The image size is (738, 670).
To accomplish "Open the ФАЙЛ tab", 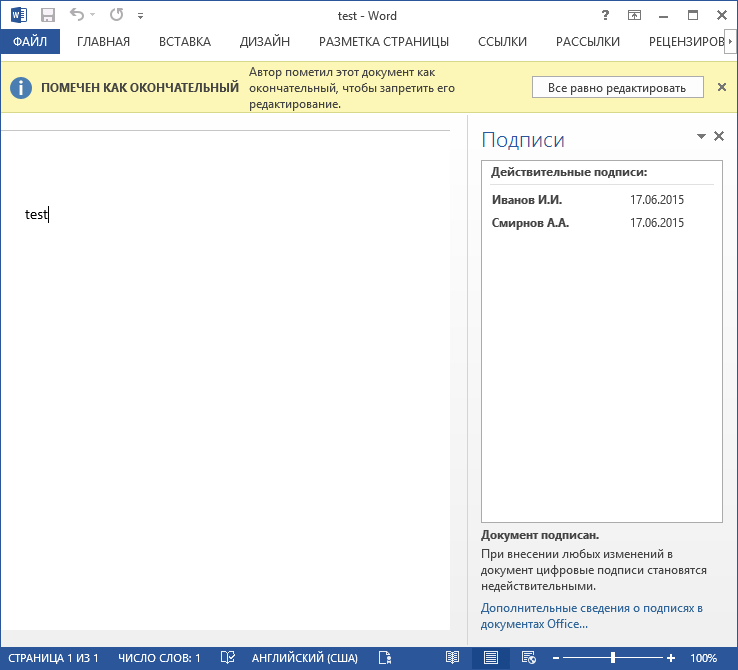I will coord(30,41).
